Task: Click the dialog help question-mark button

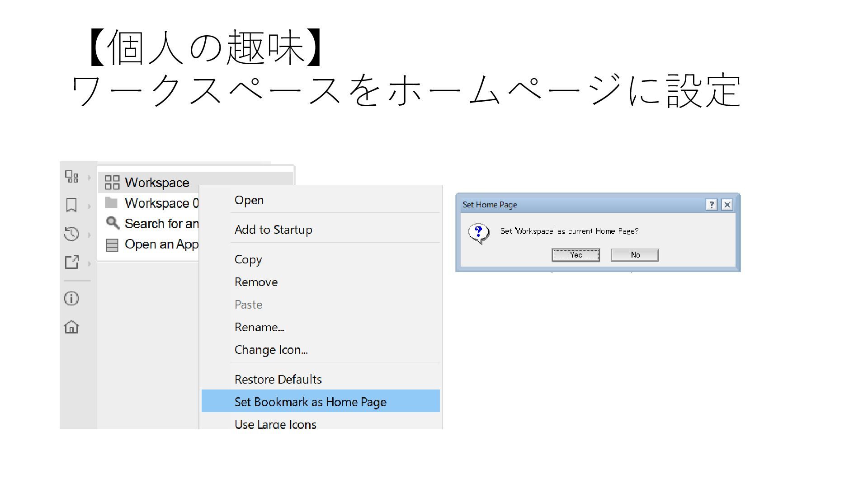Action: 711,205
